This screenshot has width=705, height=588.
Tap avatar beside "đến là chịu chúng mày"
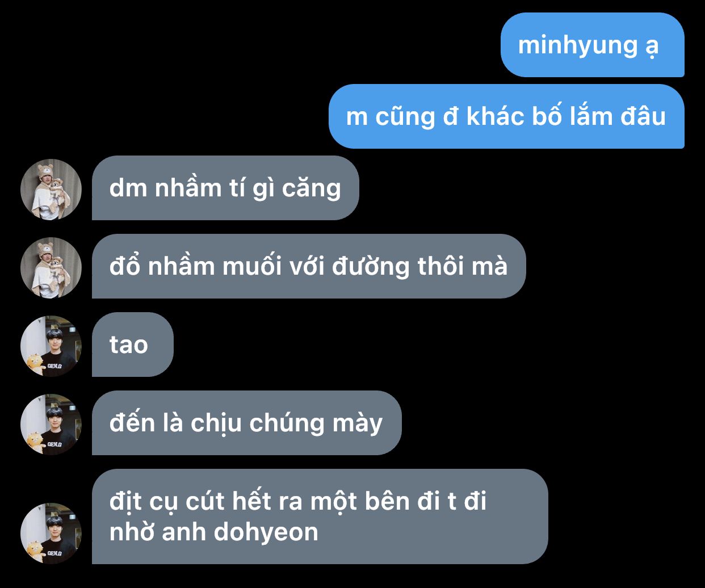coord(51,424)
